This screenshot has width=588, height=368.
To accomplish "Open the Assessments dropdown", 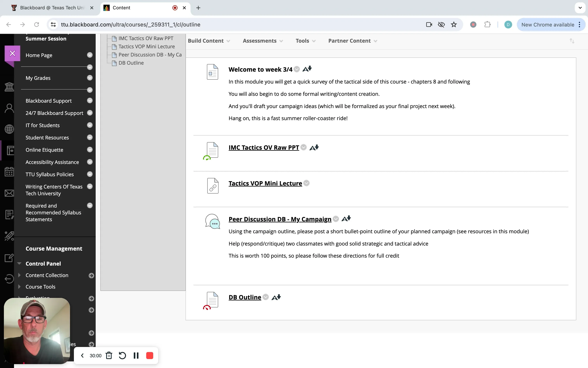I will [263, 41].
